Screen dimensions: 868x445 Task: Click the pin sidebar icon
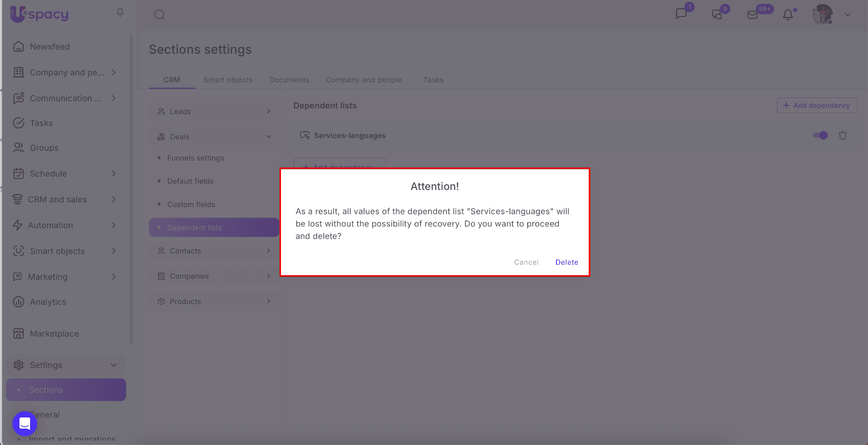click(120, 13)
